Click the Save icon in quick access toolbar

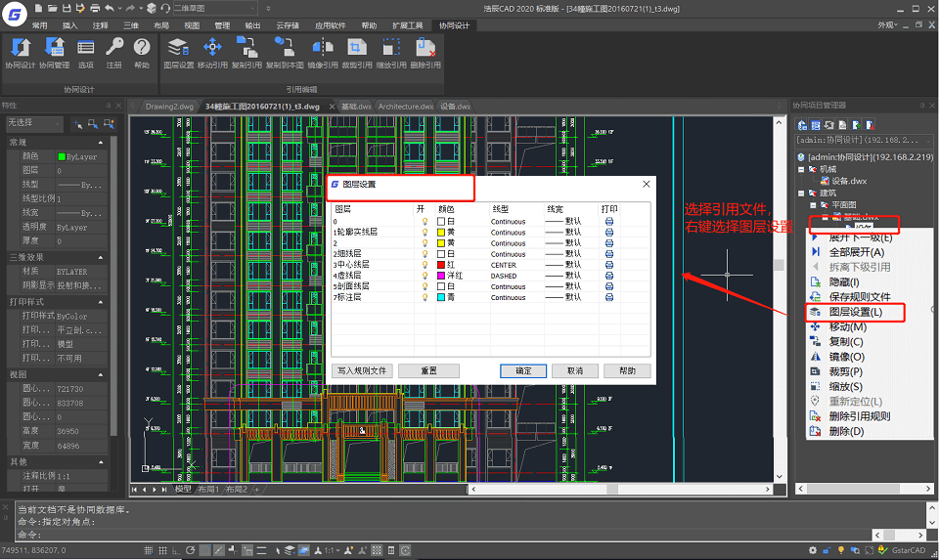click(66, 9)
